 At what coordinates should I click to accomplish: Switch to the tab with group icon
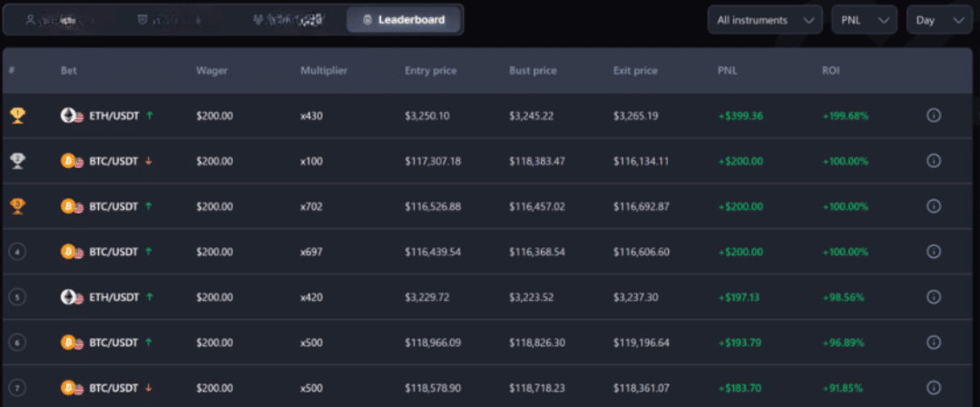pyautogui.click(x=289, y=20)
